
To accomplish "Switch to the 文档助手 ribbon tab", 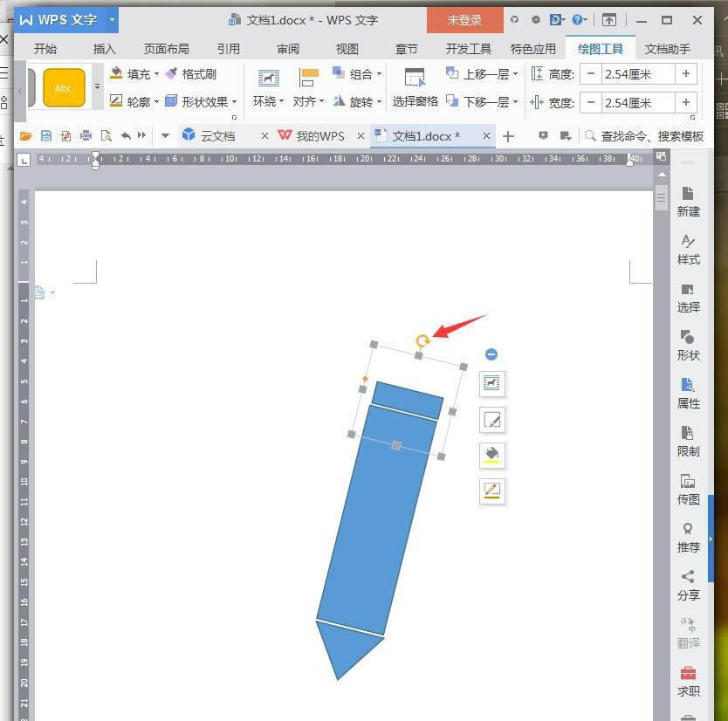I will tap(667, 49).
